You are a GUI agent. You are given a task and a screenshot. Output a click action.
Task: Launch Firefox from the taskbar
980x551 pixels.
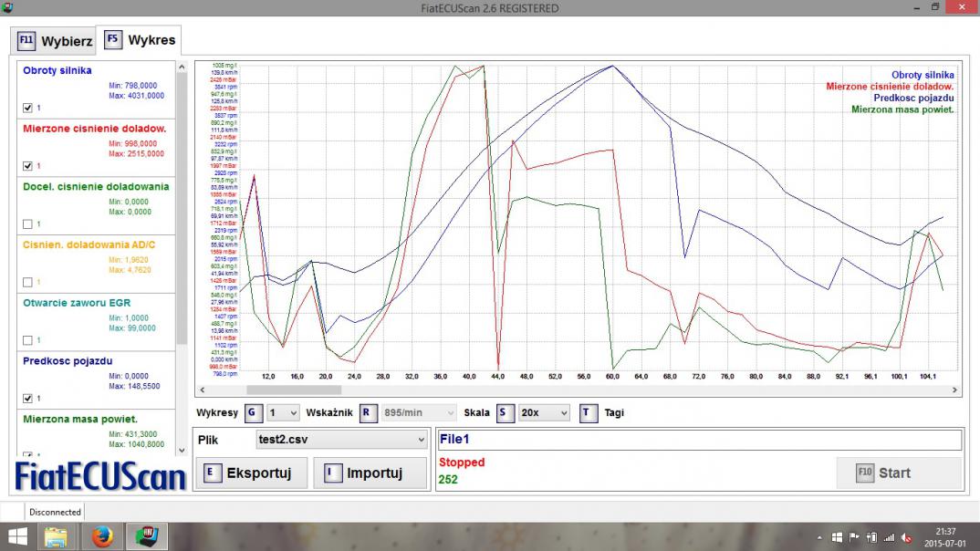(x=102, y=536)
